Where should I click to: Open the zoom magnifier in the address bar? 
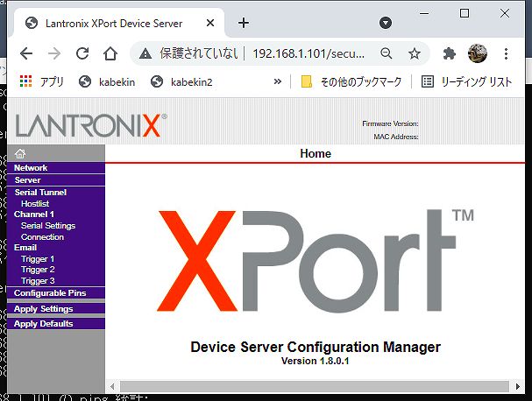[x=387, y=53]
